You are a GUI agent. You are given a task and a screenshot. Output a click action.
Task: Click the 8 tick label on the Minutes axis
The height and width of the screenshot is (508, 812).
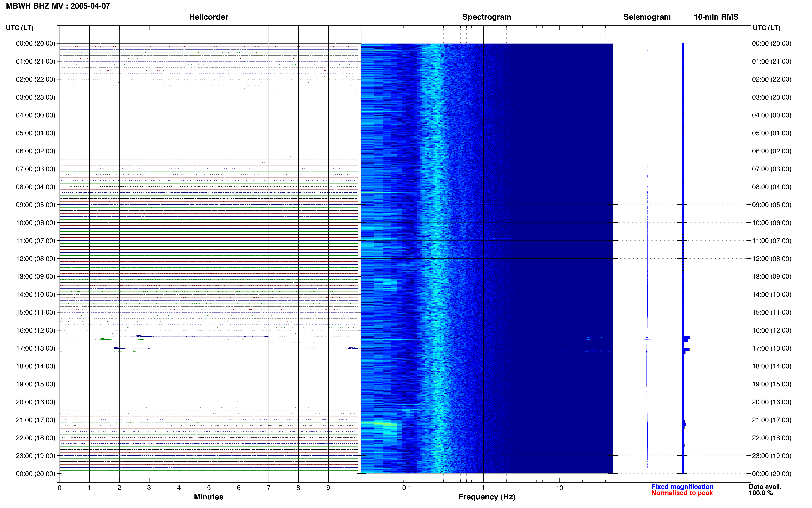(298, 487)
